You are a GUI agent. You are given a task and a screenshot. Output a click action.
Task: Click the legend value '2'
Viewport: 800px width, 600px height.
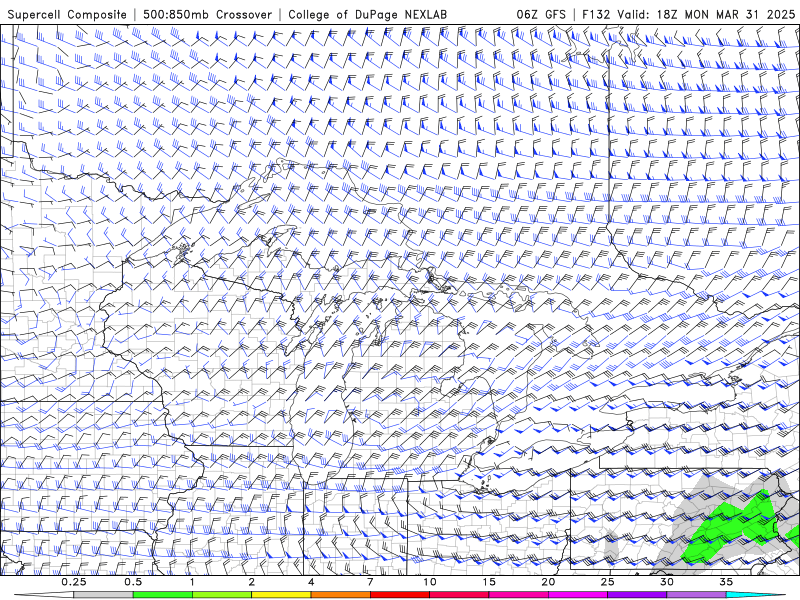[x=252, y=582]
